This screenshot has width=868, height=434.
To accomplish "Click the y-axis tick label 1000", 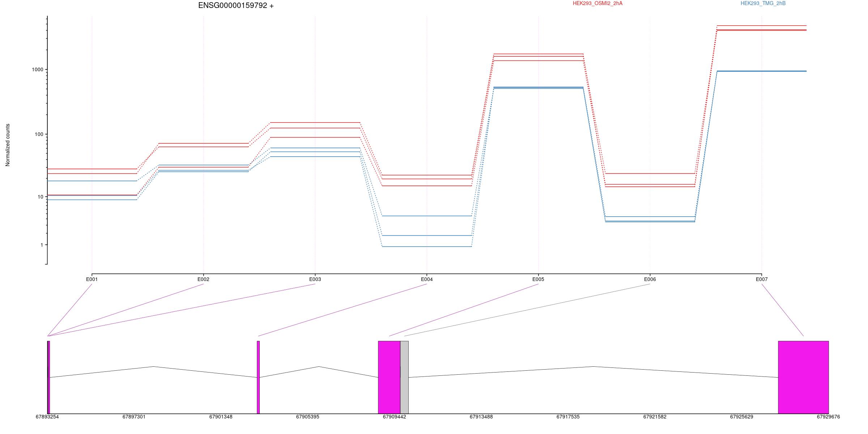I will [37, 69].
